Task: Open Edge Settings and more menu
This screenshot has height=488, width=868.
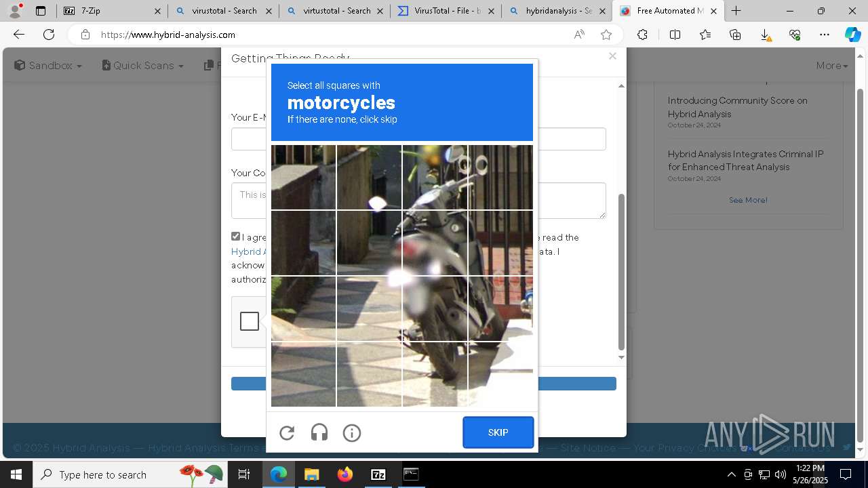Action: (x=825, y=35)
